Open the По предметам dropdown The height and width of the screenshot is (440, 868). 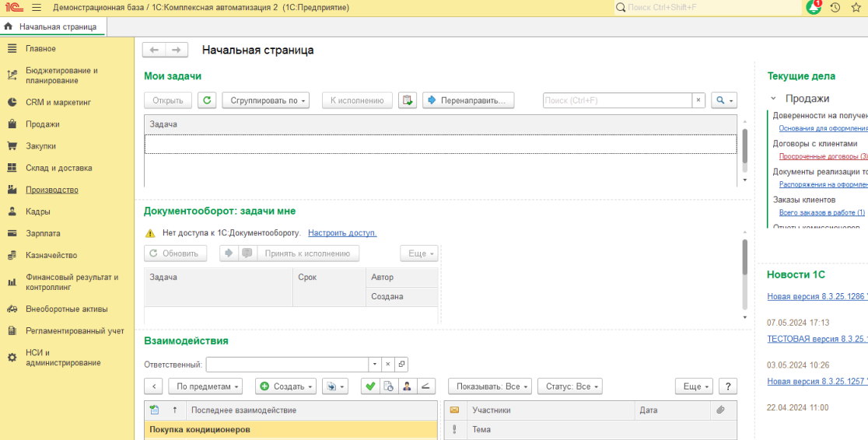205,386
